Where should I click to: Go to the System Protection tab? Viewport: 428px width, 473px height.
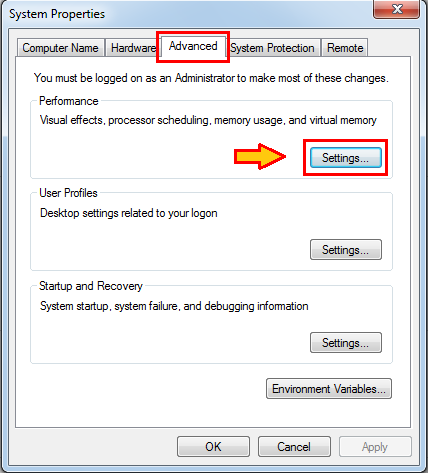point(272,48)
